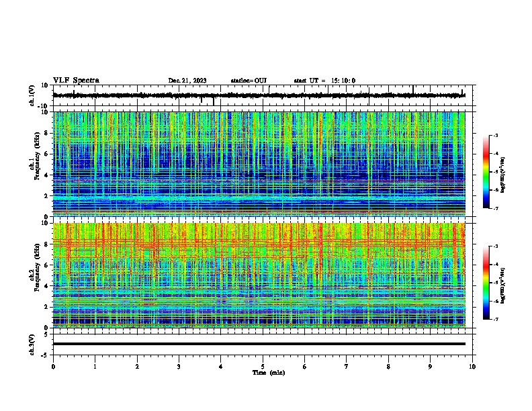This screenshot has width=532, height=411.
Task: Click the 2 kHz tick on ch.2 frequency axis
Action: (x=46, y=307)
